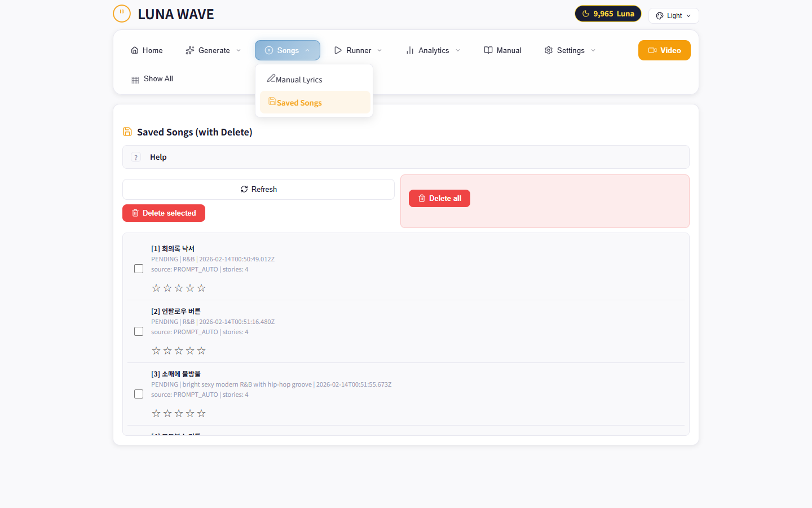Screen dimensions: 812x508
Task: Click the Luna Wave logo icon
Action: pos(122,14)
